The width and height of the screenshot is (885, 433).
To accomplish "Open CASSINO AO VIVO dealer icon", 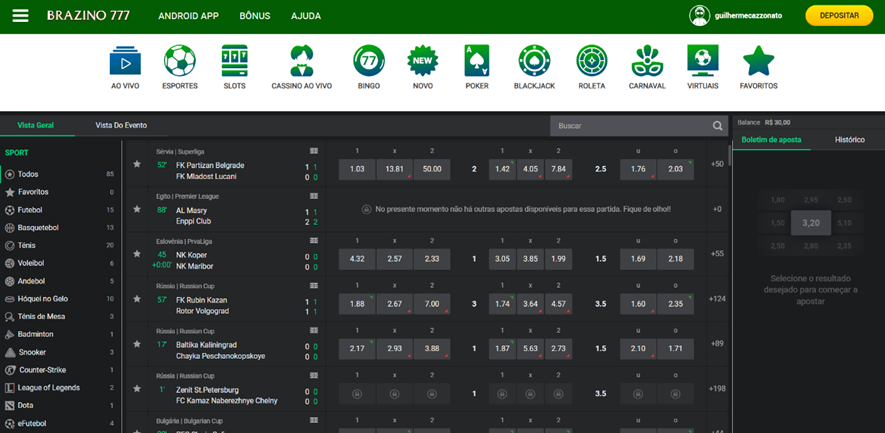I will [301, 61].
